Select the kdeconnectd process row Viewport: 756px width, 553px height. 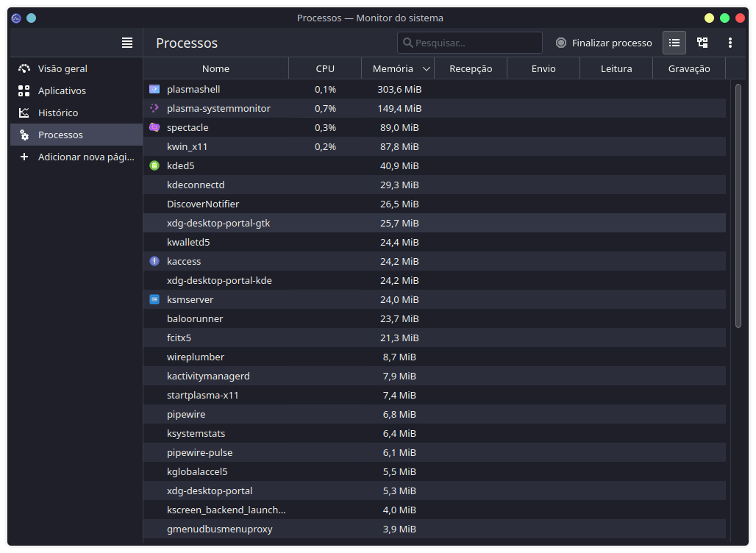[x=435, y=185]
